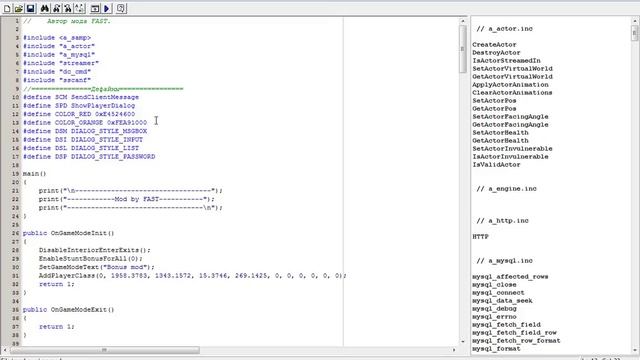Click the // a_http.inc header
640x360 pixels.
point(502,220)
